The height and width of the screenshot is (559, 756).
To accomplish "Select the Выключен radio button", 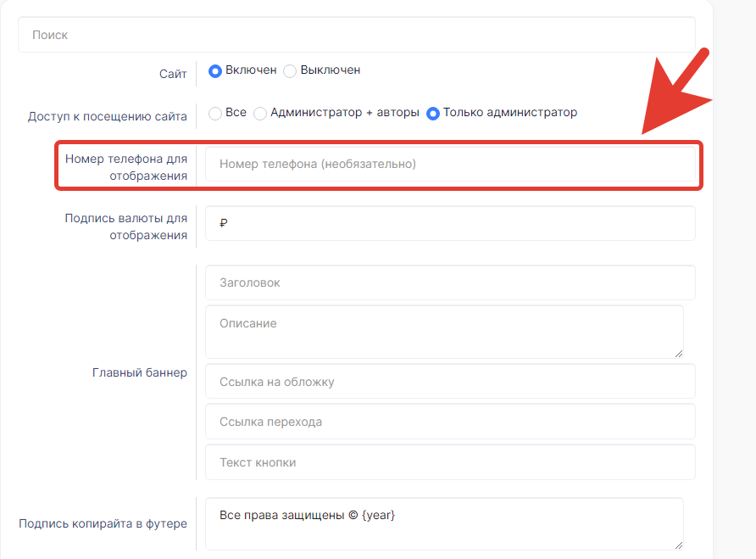I will (x=290, y=71).
